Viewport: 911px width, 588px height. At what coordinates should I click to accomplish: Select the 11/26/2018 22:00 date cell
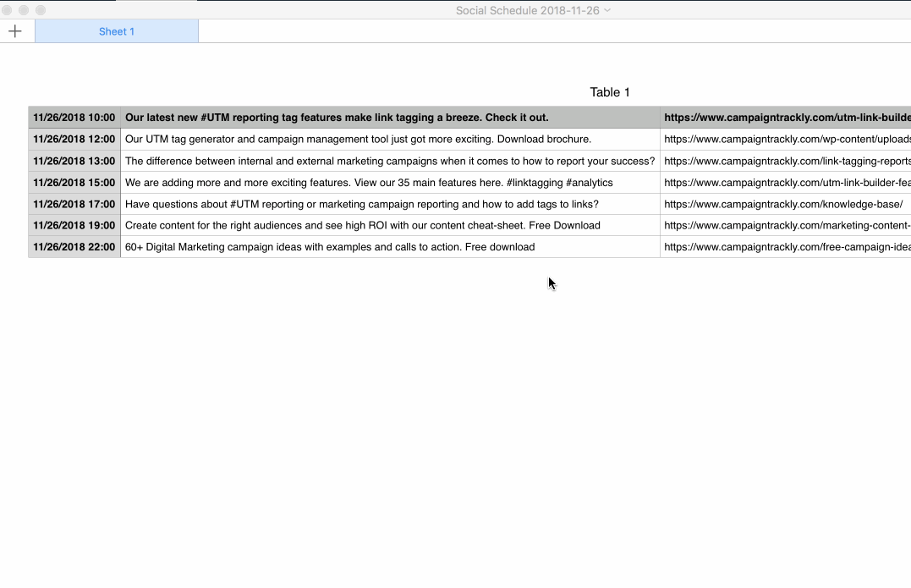pos(74,247)
